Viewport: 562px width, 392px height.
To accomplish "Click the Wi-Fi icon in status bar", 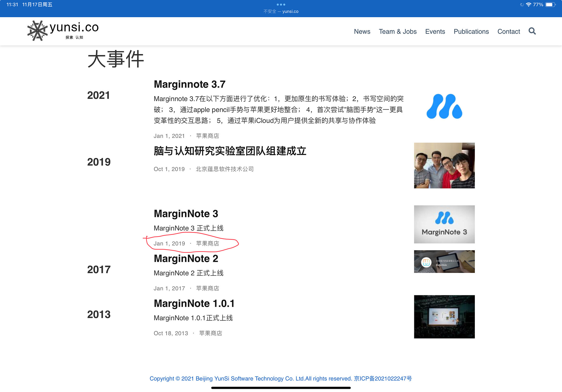I will point(529,4).
